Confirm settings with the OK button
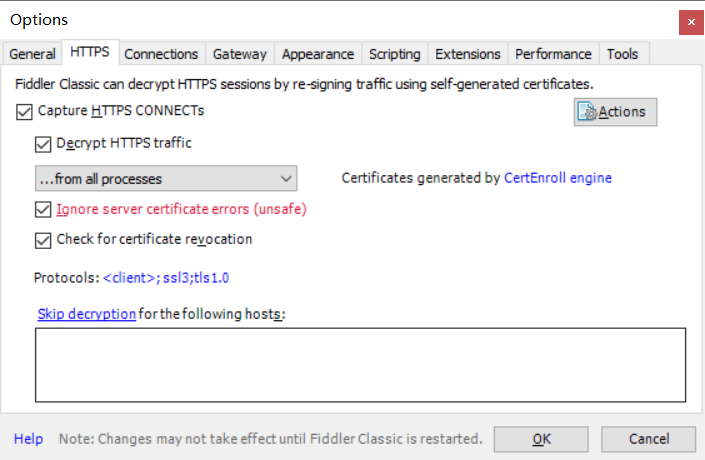 [x=541, y=439]
